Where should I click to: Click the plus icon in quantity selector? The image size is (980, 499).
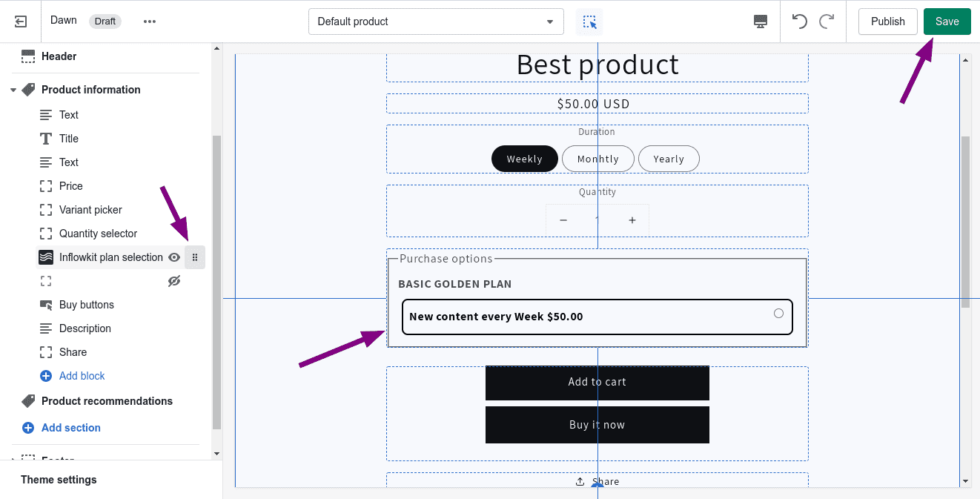click(632, 220)
